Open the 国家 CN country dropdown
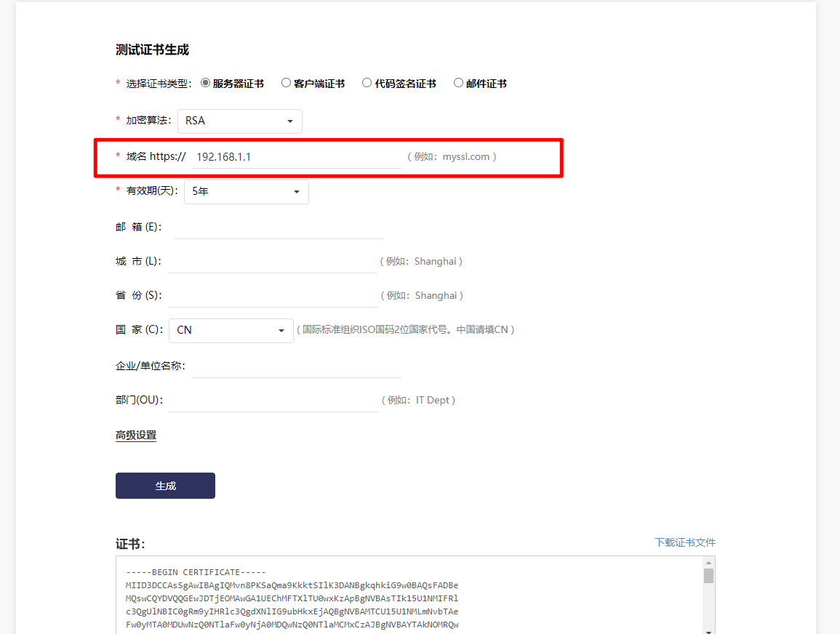 pyautogui.click(x=231, y=330)
